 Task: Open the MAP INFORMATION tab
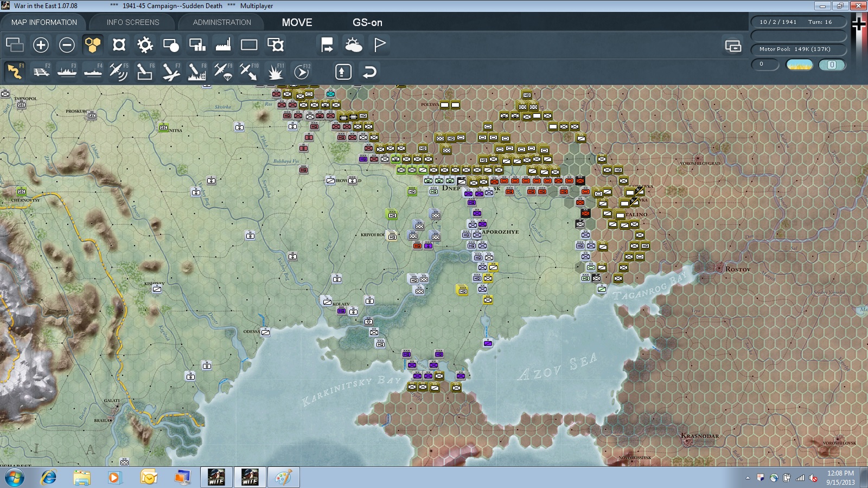(x=44, y=22)
